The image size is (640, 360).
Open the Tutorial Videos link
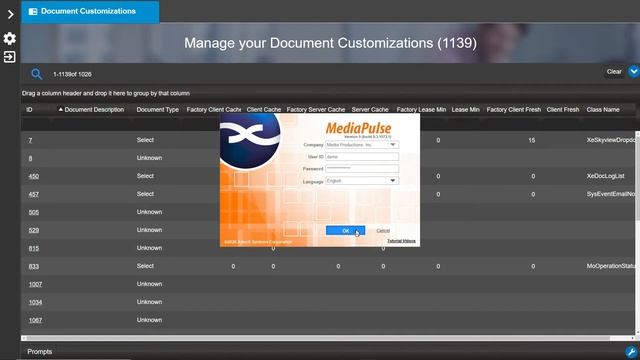pyautogui.click(x=401, y=241)
